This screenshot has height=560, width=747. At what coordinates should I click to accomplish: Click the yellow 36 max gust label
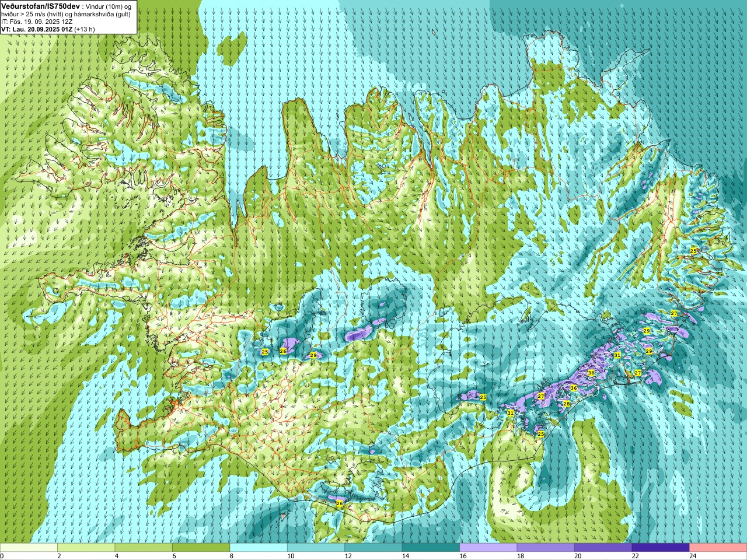[574, 388]
